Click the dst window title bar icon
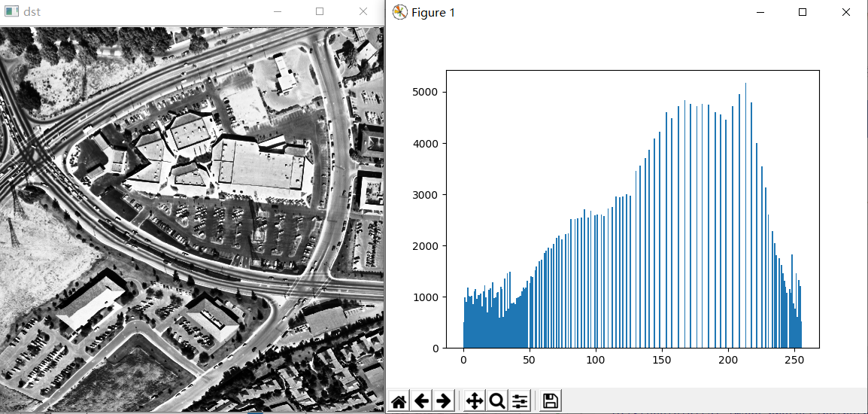 click(11, 11)
